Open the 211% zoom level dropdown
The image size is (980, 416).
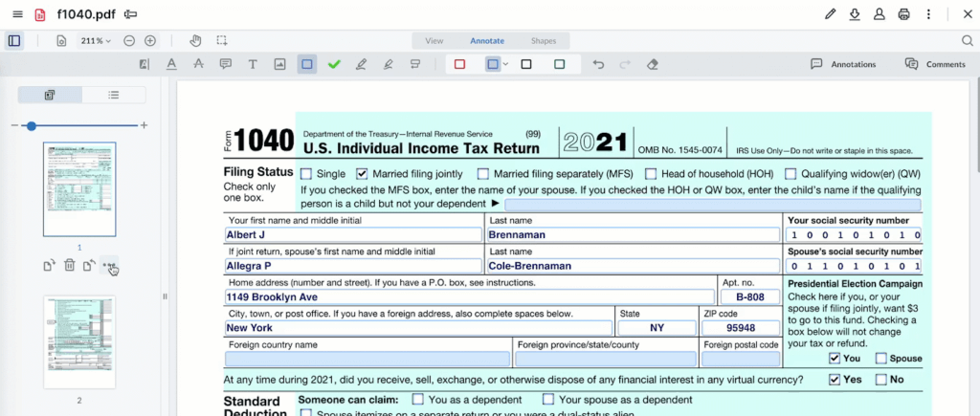[97, 40]
